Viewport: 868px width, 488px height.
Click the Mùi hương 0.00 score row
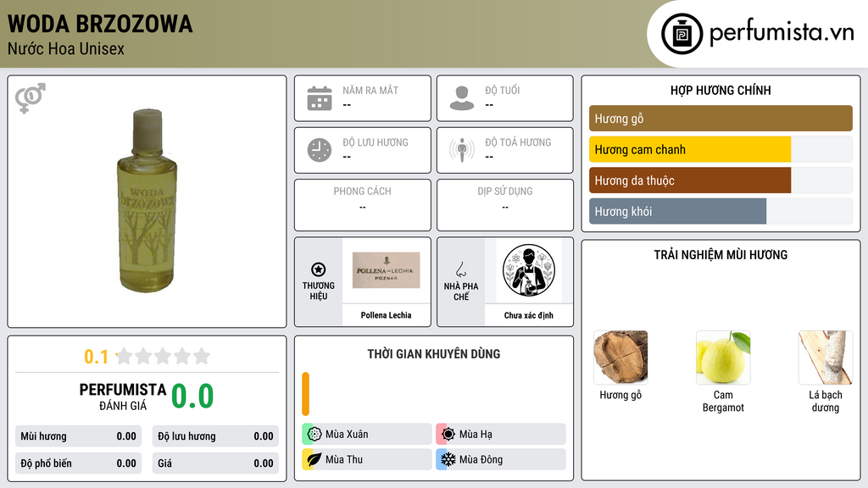[79, 436]
